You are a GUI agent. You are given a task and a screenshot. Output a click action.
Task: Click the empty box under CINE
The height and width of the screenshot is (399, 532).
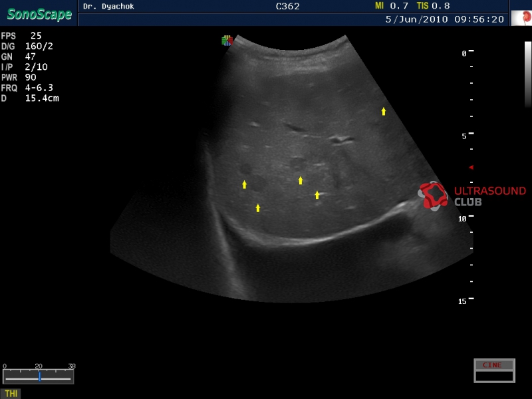click(494, 376)
